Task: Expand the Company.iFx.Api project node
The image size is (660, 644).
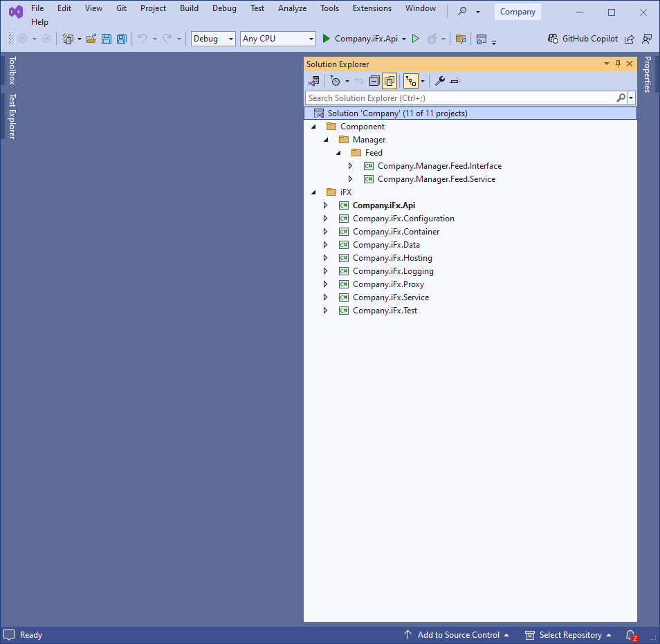Action: pos(326,205)
